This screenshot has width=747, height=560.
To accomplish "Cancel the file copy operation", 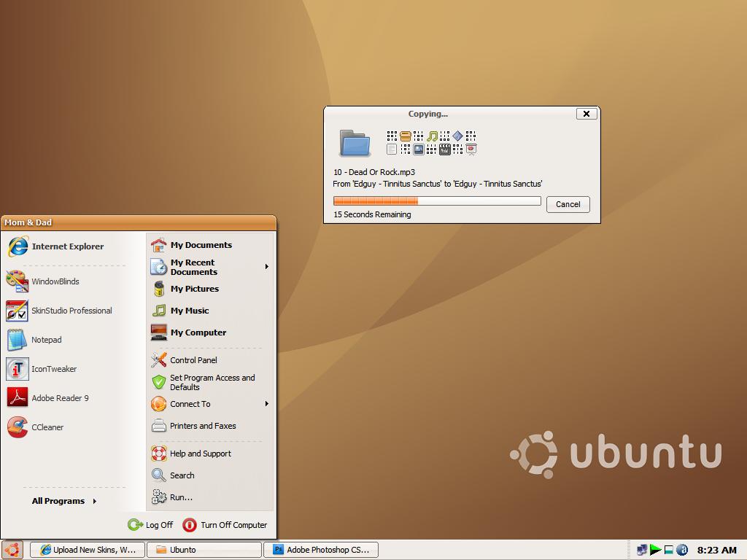I will (568, 204).
